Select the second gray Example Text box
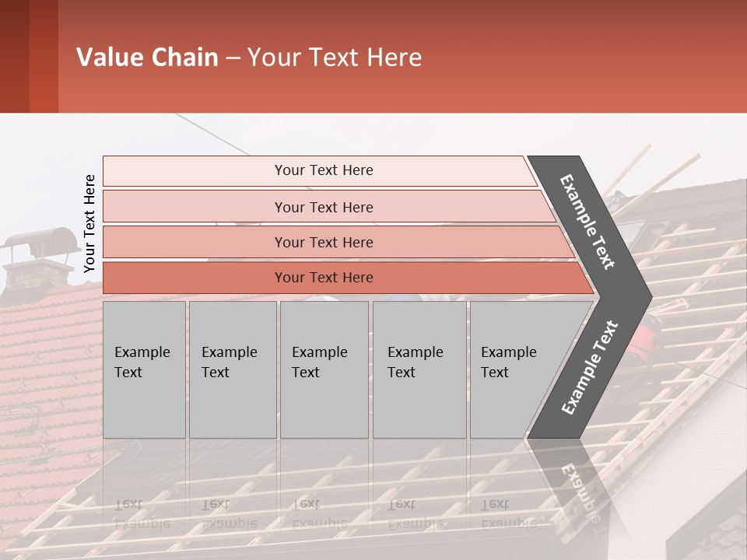Screen dimensions: 747x560 tap(232, 369)
